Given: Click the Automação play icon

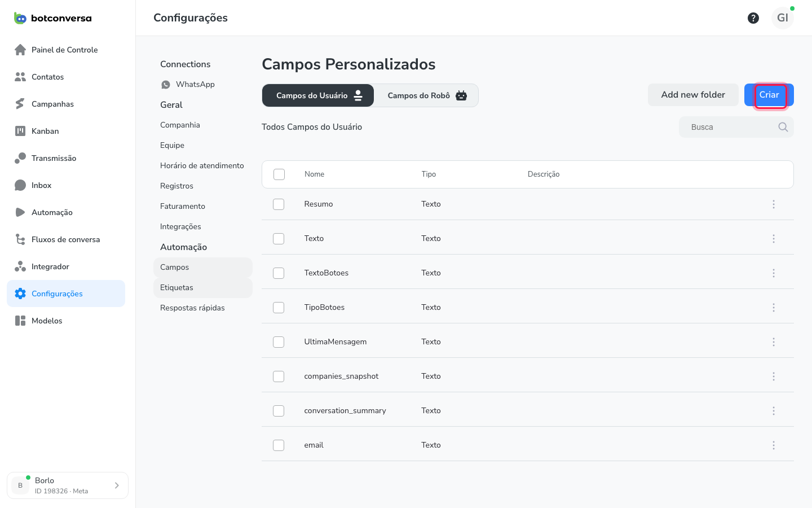Looking at the screenshot, I should point(20,212).
